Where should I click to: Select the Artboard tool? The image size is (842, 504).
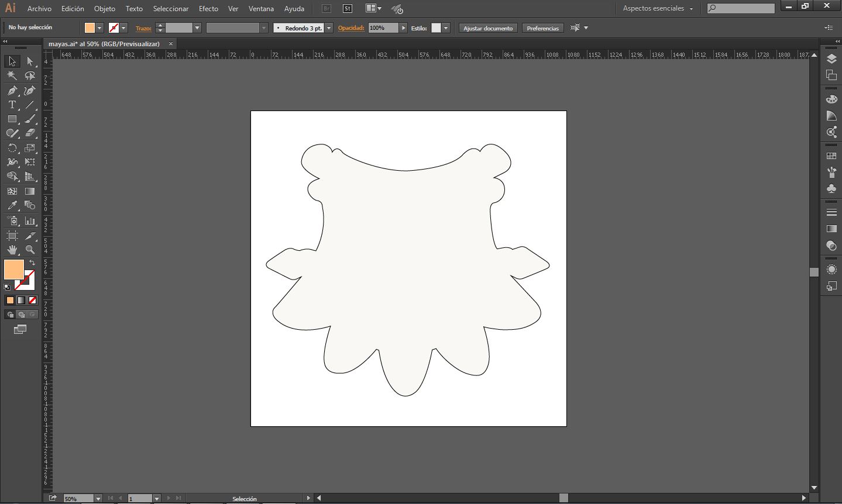(x=12, y=235)
